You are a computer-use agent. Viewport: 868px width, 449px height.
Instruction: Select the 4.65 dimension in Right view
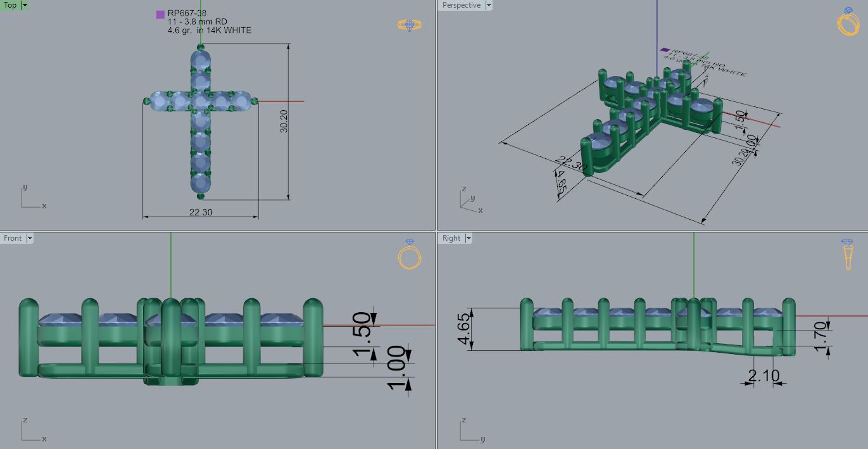pyautogui.click(x=463, y=329)
